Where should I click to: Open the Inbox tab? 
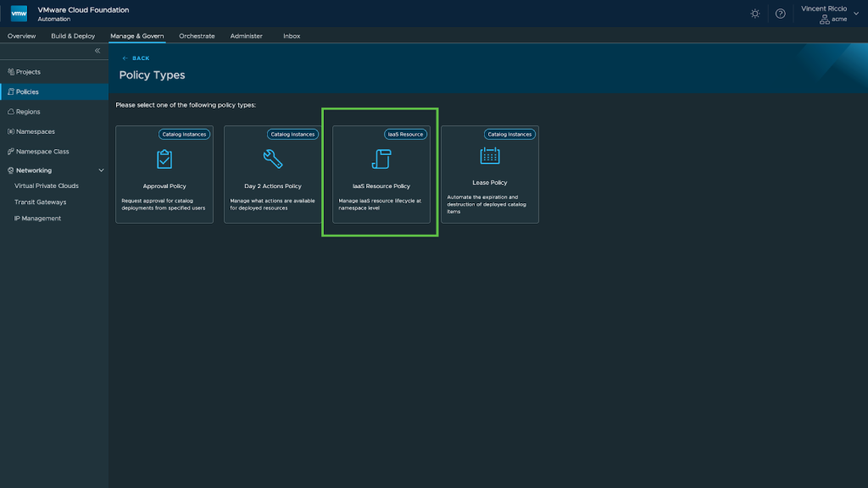292,36
